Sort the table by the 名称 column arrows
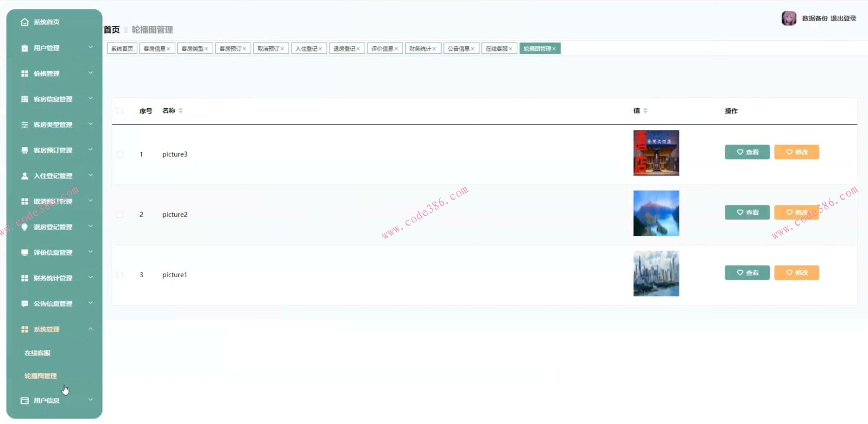The height and width of the screenshot is (424, 868). click(x=181, y=111)
